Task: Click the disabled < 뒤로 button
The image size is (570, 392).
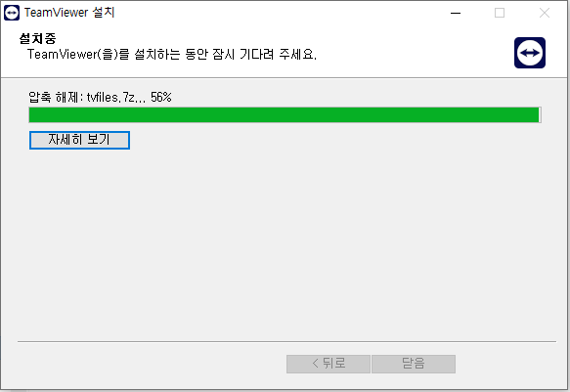Action: [329, 364]
